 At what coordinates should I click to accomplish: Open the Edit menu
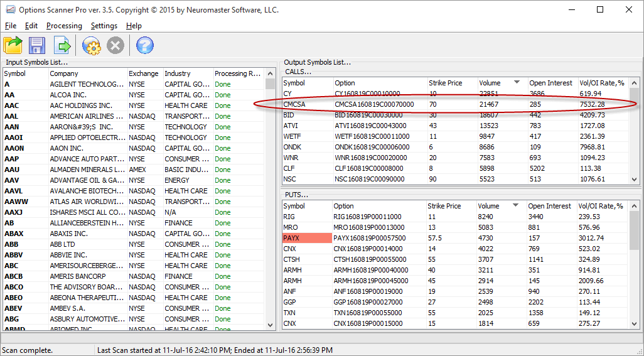point(31,26)
